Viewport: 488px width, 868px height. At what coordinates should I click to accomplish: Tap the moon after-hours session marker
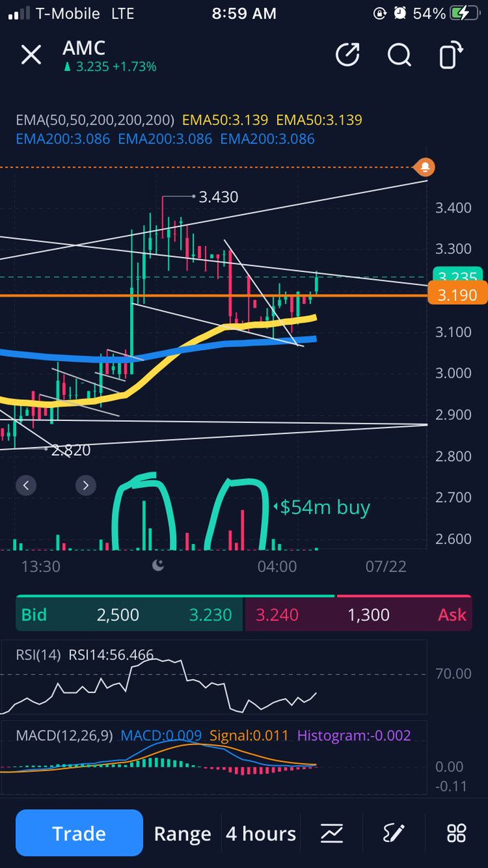(x=159, y=566)
